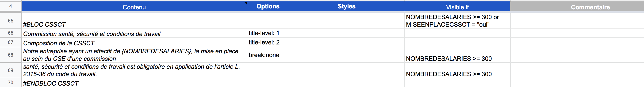Click the #BLOC CSSCT cell
Screen dimensions: 644x87
pos(134,21)
